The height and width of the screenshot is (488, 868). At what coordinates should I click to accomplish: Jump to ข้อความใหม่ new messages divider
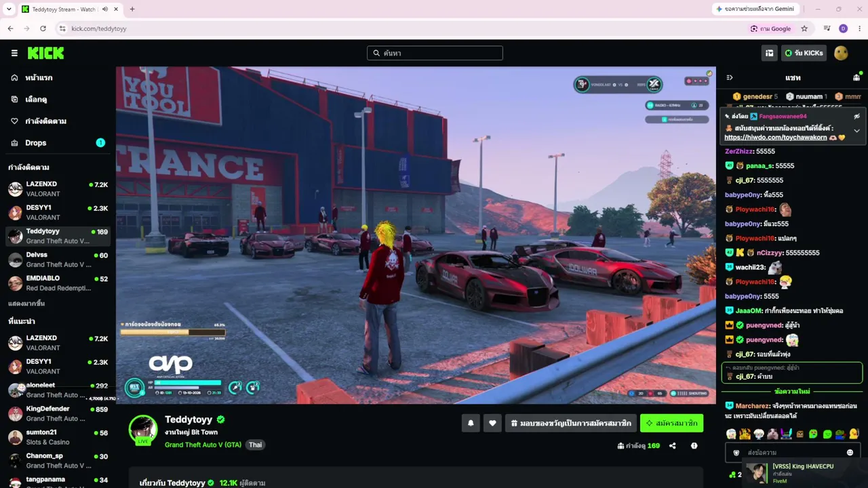pos(791,392)
